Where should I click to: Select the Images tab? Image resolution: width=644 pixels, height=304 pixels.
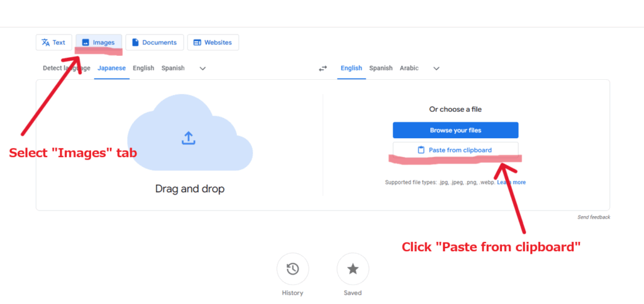(99, 42)
